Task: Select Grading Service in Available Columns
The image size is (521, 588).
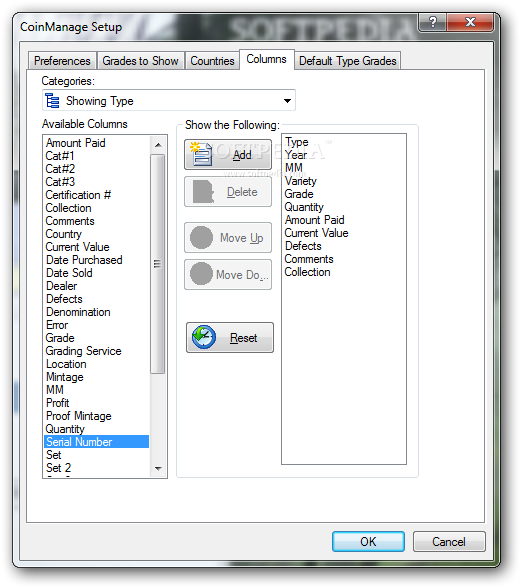Action: point(97,351)
